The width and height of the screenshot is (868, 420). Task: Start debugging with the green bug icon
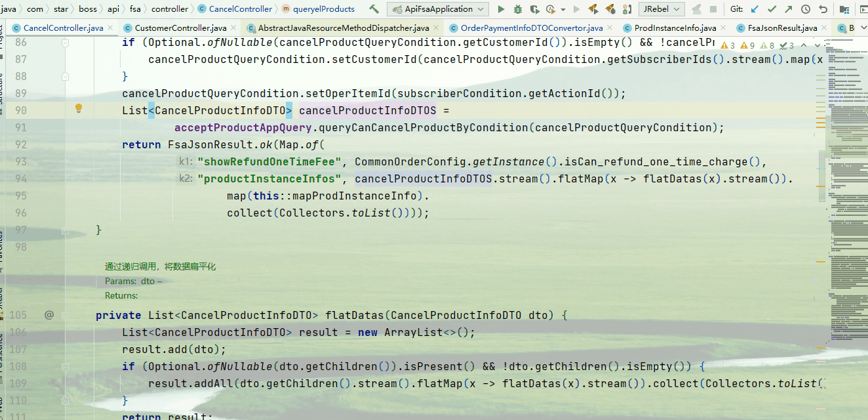click(x=518, y=9)
